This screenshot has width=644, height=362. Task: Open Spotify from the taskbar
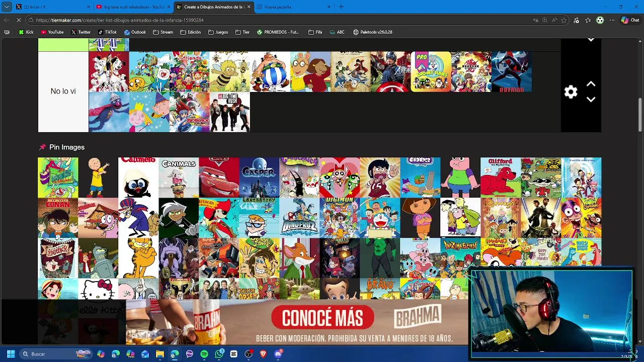pyautogui.click(x=204, y=354)
